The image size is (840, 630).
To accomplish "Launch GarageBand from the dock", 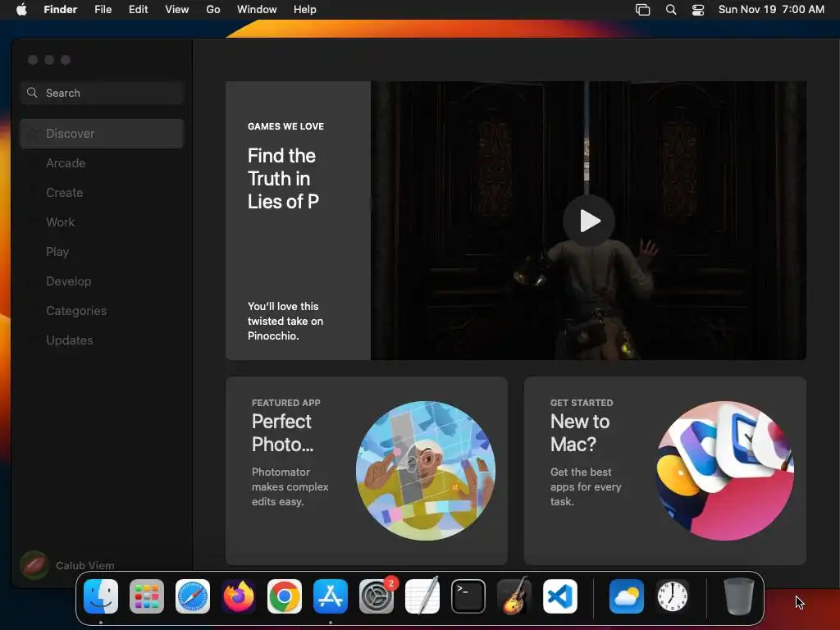I will click(514, 596).
